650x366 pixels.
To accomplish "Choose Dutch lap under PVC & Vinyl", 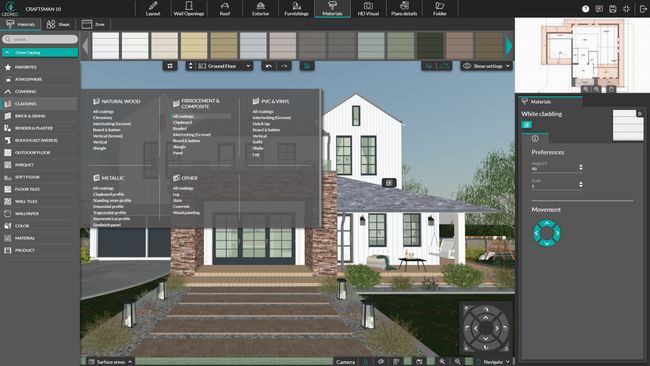I will click(261, 124).
